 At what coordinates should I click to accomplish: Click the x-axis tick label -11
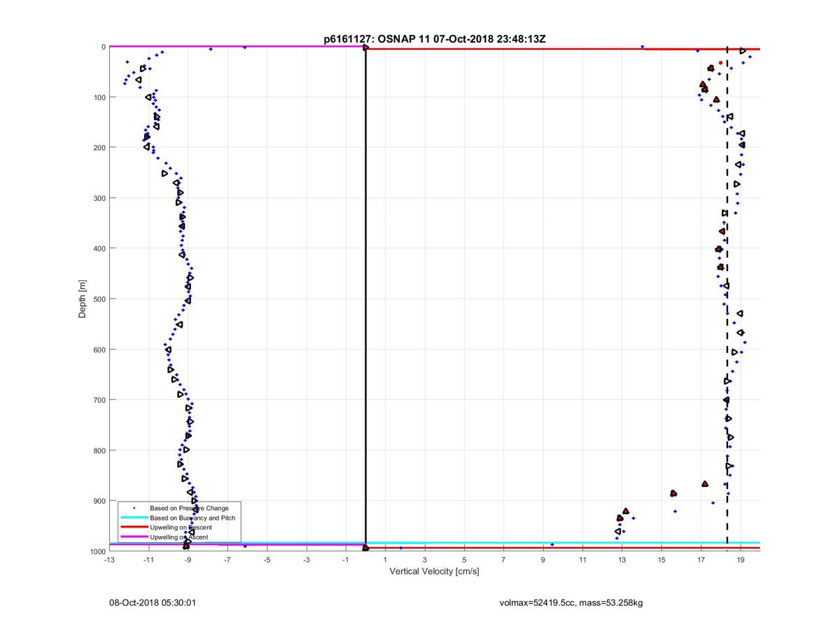pyautogui.click(x=148, y=560)
